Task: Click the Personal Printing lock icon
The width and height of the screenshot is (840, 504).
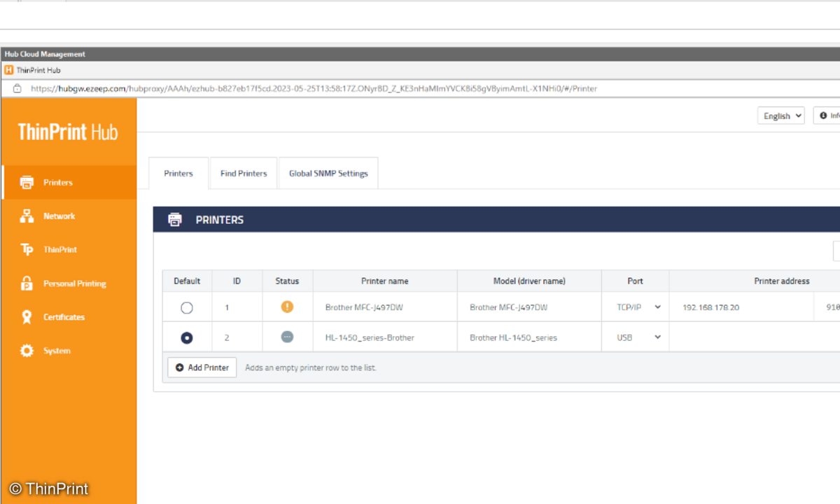Action: (x=27, y=283)
